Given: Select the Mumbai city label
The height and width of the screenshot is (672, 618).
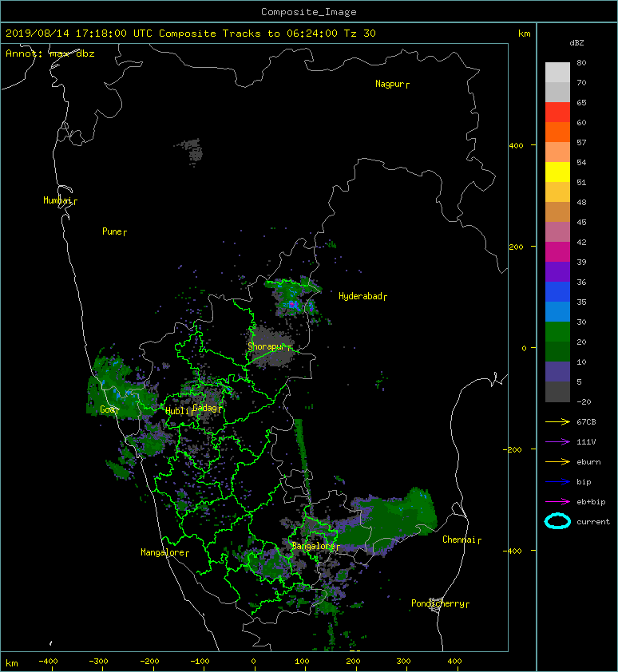Looking at the screenshot, I should click(x=57, y=200).
